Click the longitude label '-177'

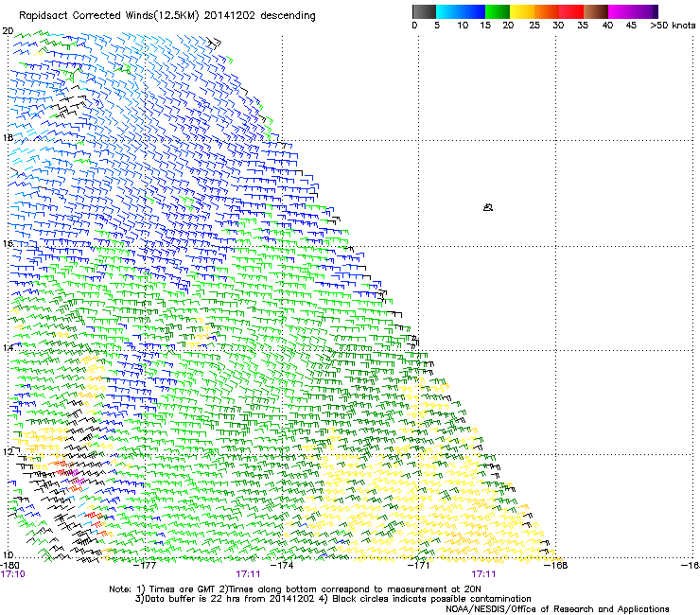(146, 566)
